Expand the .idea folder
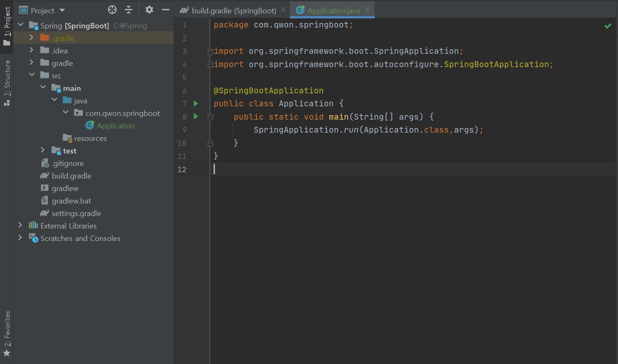Image resolution: width=618 pixels, height=364 pixels. pos(32,50)
